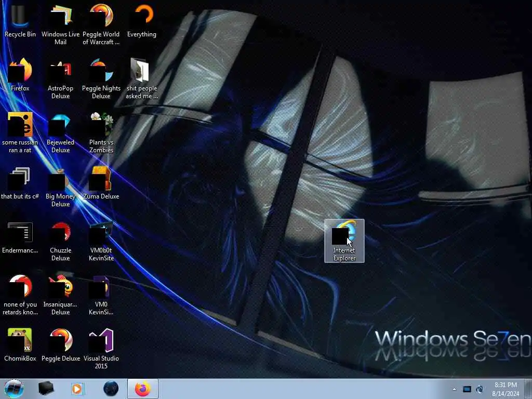Select the AstroPop Deluxe icon
This screenshot has width=532, height=399.
(x=60, y=78)
